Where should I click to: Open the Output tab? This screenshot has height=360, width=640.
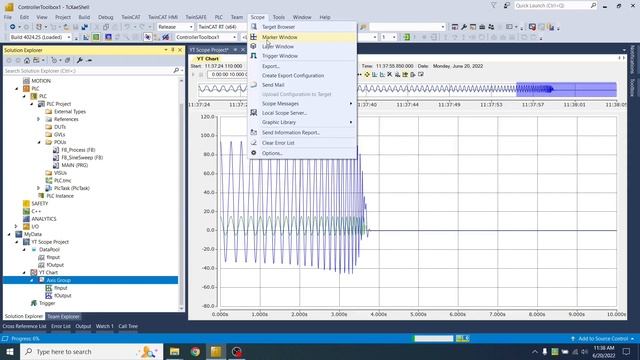(x=83, y=326)
